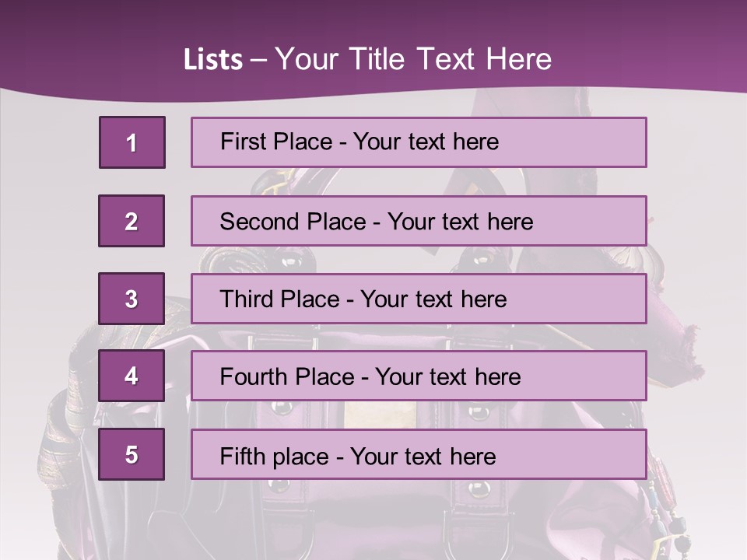Click the number 5 box
This screenshot has height=560, width=747.
(x=132, y=454)
